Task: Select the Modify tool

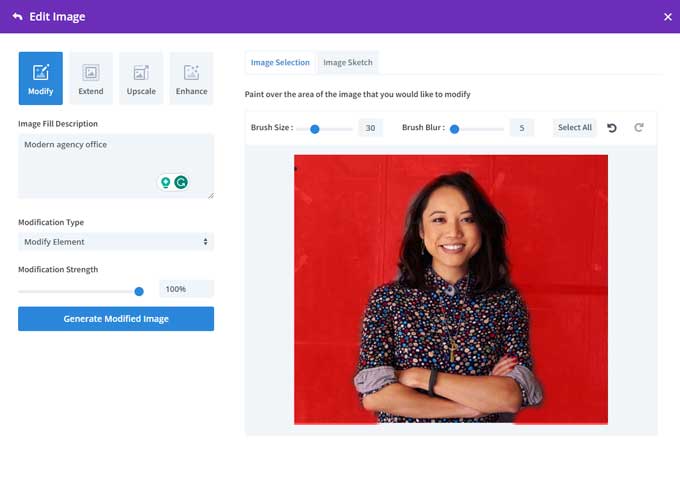Action: [x=41, y=78]
